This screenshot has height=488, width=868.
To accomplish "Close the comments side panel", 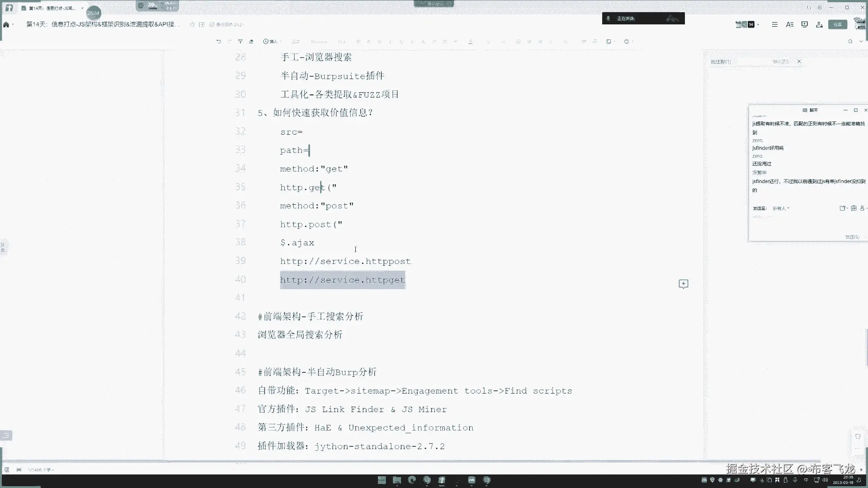I will pos(799,61).
